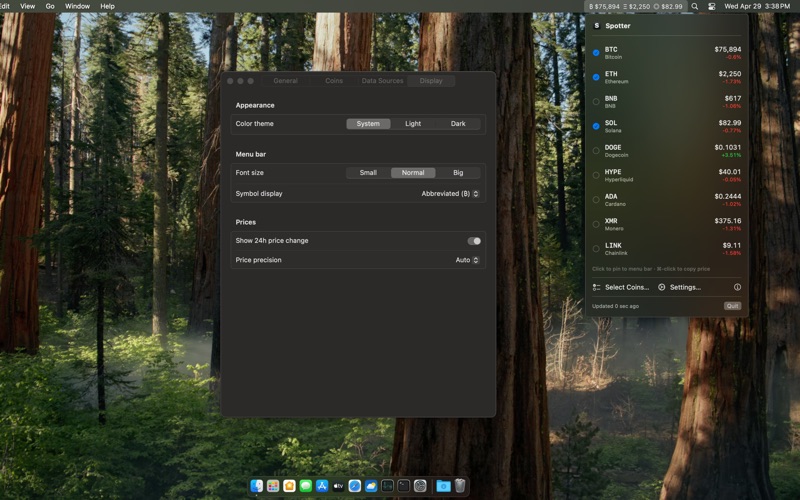This screenshot has width=800, height=500.
Task: Open System Settings from the dock
Action: click(x=420, y=486)
